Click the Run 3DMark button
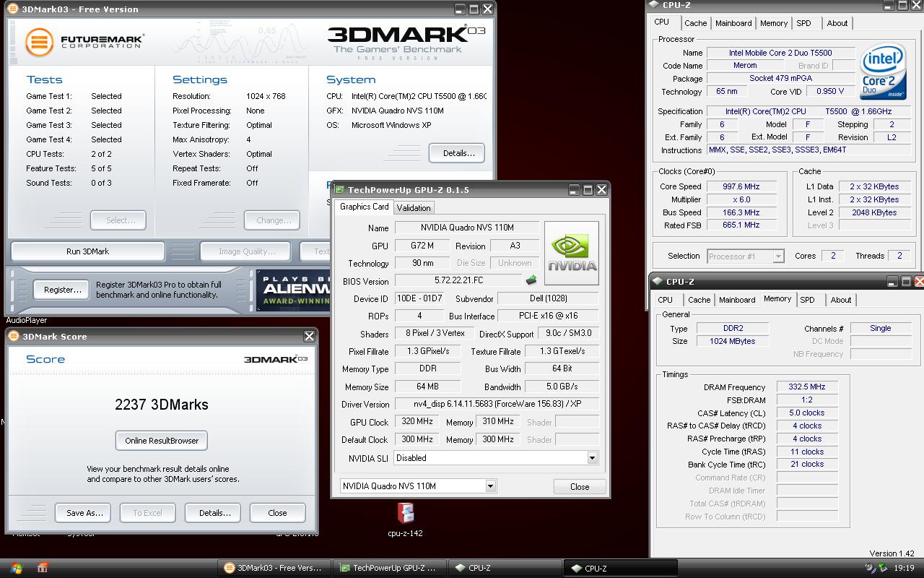This screenshot has width=924, height=578. click(x=87, y=251)
